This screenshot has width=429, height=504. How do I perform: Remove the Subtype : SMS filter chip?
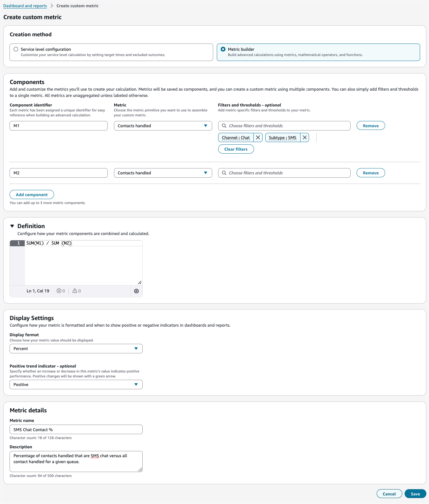click(x=304, y=137)
